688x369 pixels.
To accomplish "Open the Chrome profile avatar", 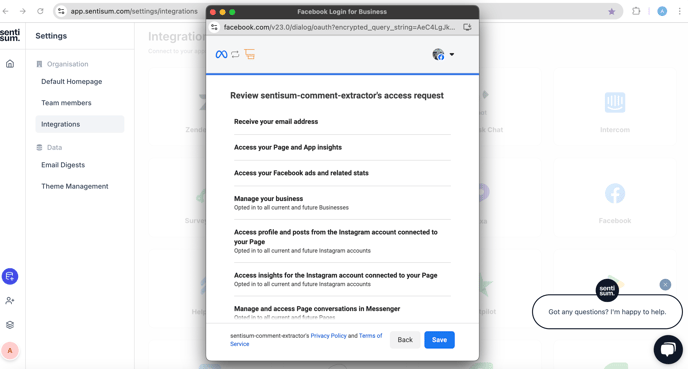I will tap(662, 11).
